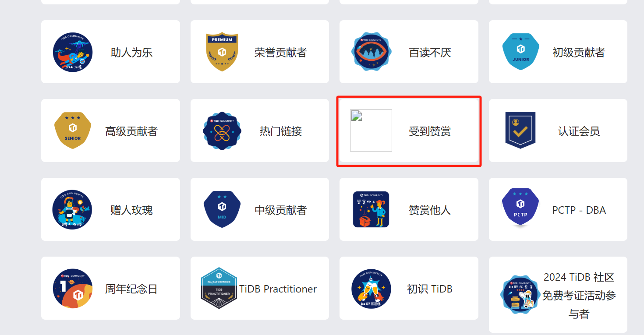
Task: Click the 助人为乐 superhero badge icon
Action: pos(73,52)
